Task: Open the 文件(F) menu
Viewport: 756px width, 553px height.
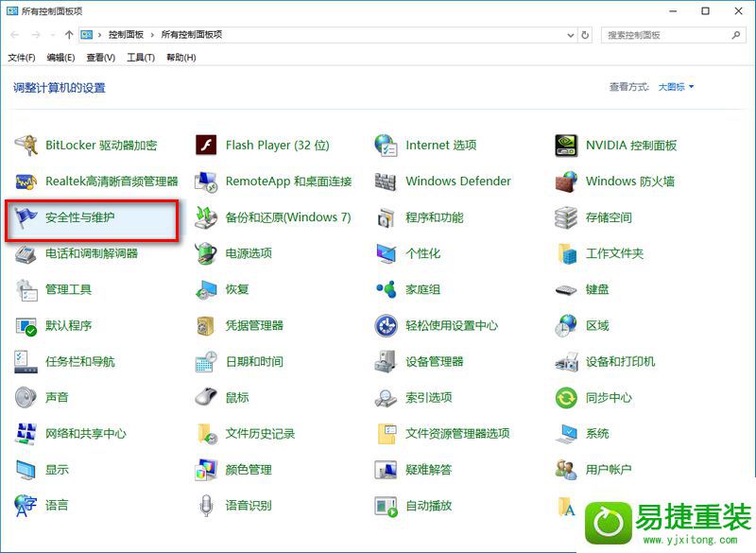Action: [21, 58]
